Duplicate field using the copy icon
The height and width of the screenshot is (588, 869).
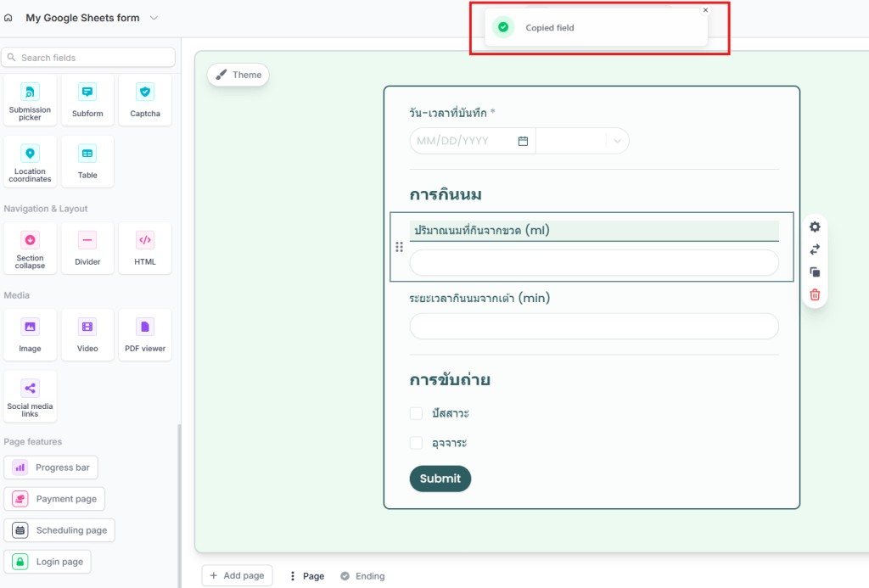coord(815,272)
